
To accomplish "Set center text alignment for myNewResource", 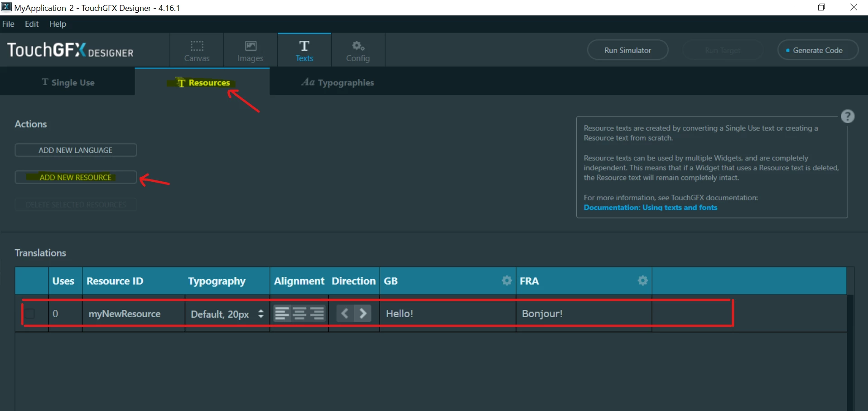I will 299,314.
